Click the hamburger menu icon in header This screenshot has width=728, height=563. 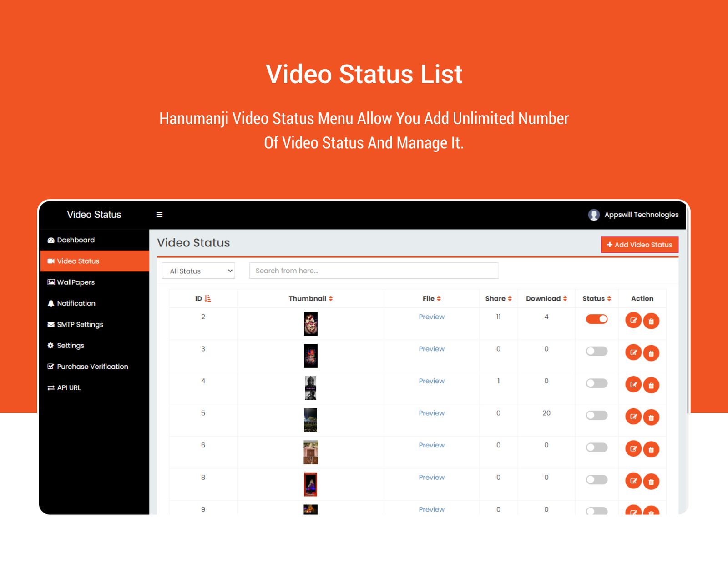pyautogui.click(x=159, y=215)
